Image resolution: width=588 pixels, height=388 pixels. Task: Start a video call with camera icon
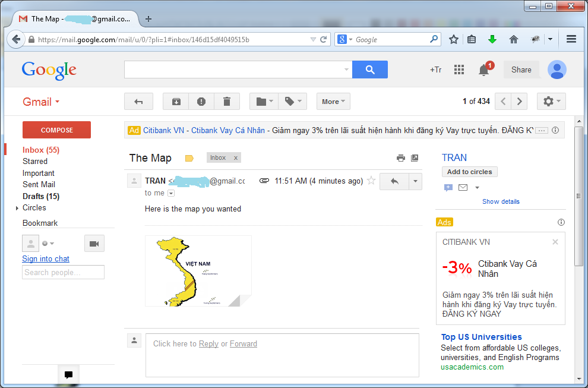click(94, 244)
